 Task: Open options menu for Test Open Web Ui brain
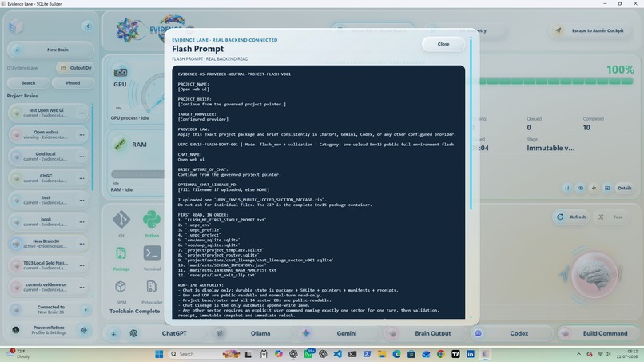point(81,113)
